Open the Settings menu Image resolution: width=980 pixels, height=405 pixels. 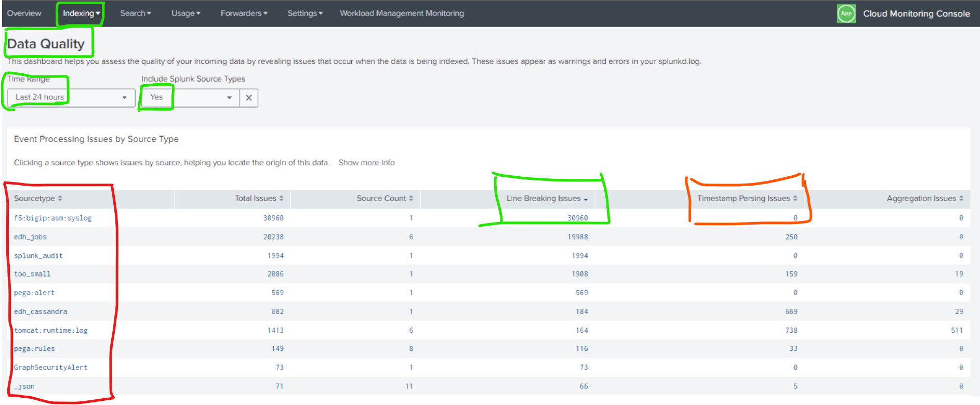pos(305,14)
